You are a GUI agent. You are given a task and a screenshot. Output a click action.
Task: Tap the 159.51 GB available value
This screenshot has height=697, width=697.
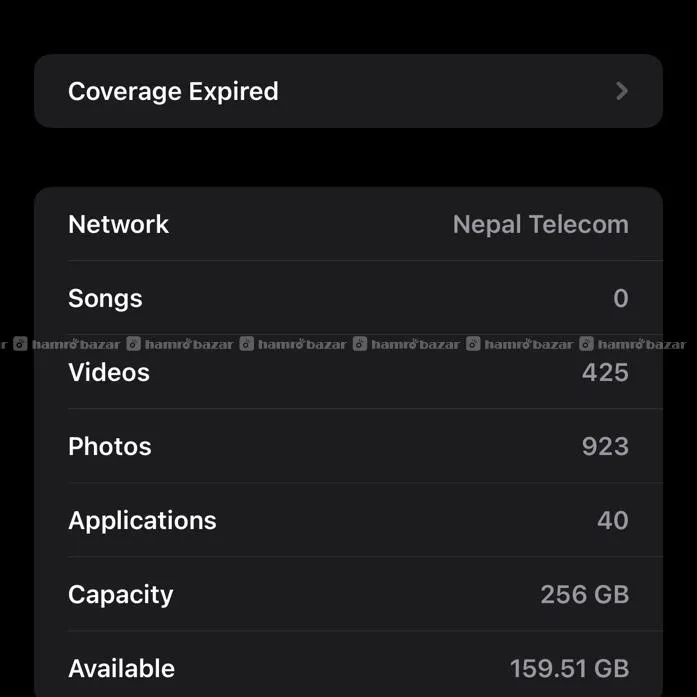tap(569, 668)
